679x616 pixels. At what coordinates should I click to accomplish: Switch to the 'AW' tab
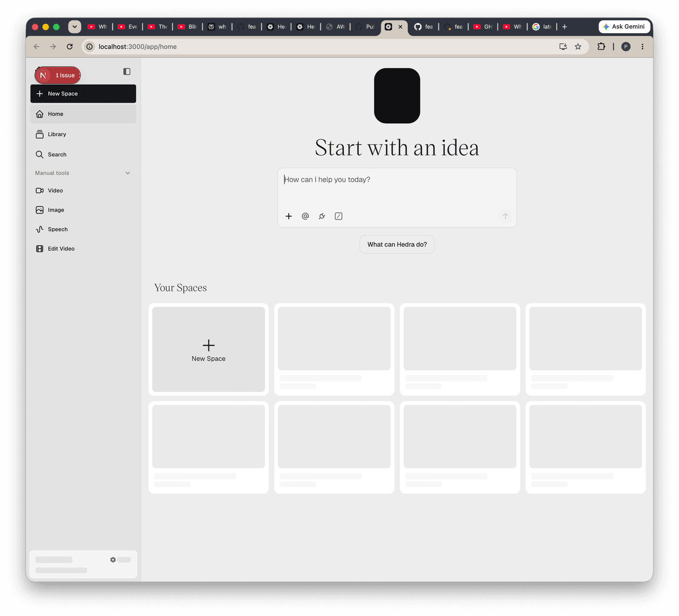[x=335, y=27]
